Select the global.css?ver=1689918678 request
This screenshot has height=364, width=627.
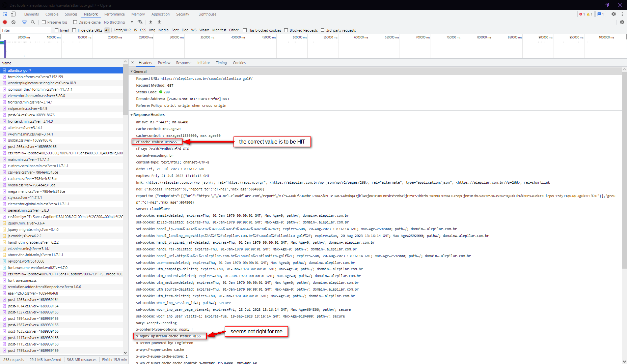[x=61, y=140]
